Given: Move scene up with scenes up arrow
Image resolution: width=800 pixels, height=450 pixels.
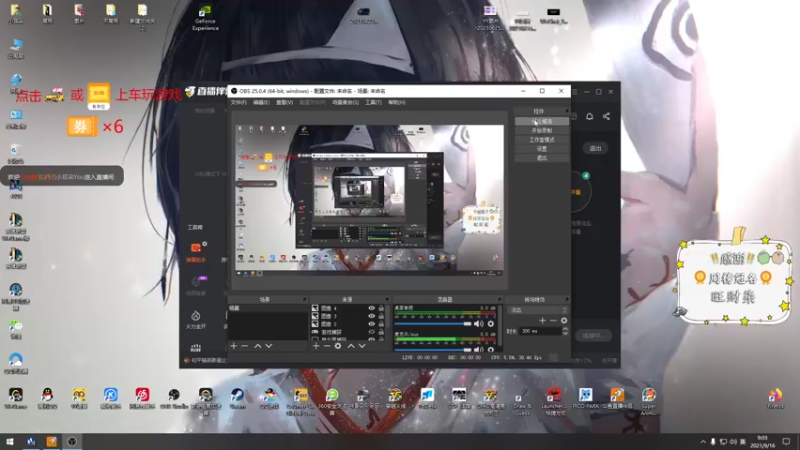Looking at the screenshot, I should (258, 346).
